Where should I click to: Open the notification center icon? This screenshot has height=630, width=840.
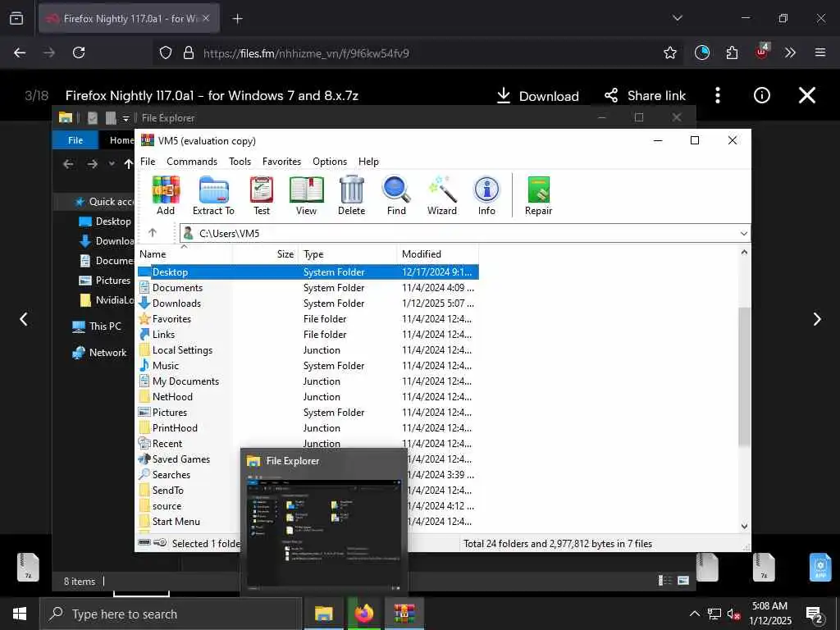(x=815, y=614)
